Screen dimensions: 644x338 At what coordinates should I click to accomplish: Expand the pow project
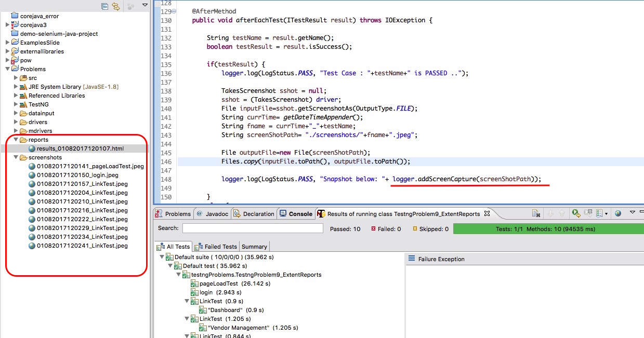coord(7,60)
